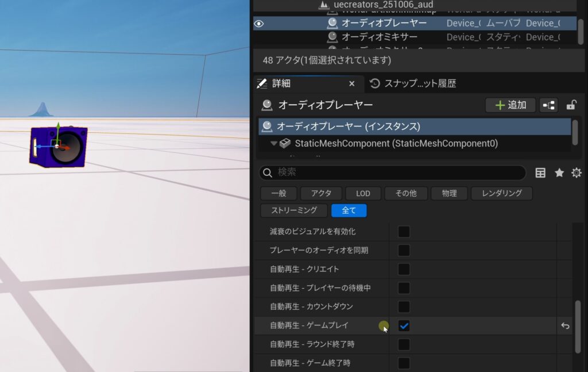Image resolution: width=588 pixels, height=372 pixels.
Task: Open the details settings gear icon
Action: click(576, 173)
